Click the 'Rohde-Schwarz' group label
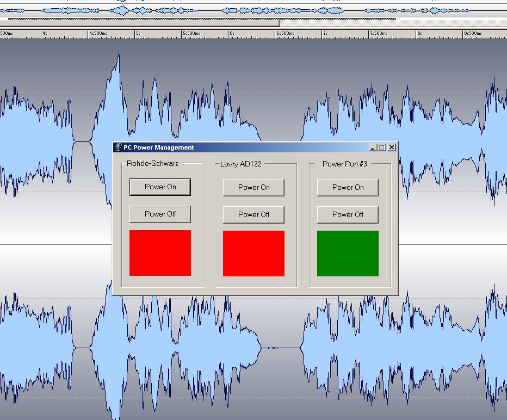This screenshot has height=420, width=507. click(152, 164)
